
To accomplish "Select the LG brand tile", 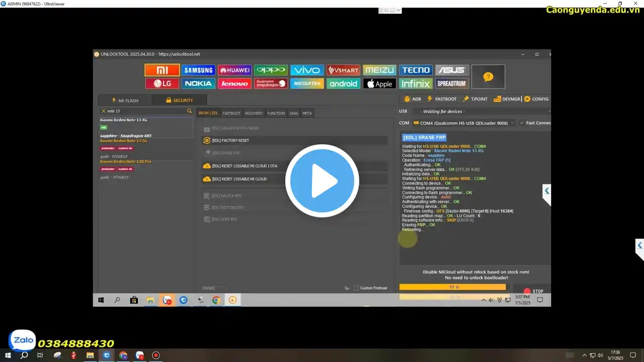I will coord(162,83).
